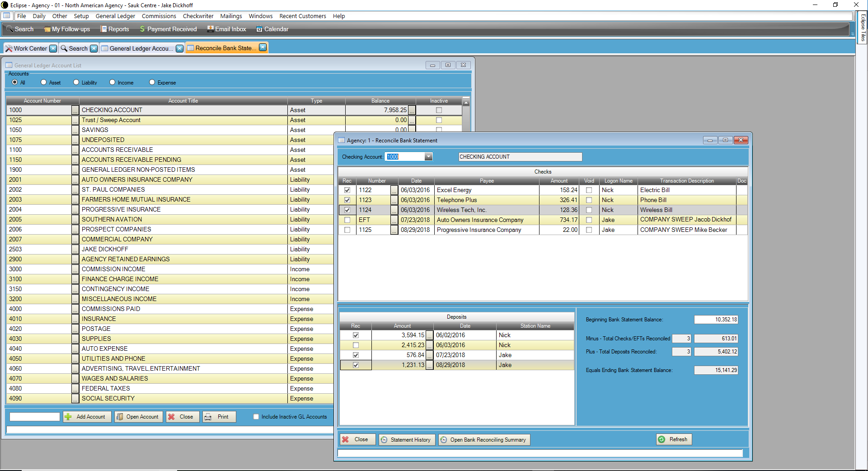Image resolution: width=868 pixels, height=471 pixels.
Task: Open the Commissions menu
Action: [159, 16]
